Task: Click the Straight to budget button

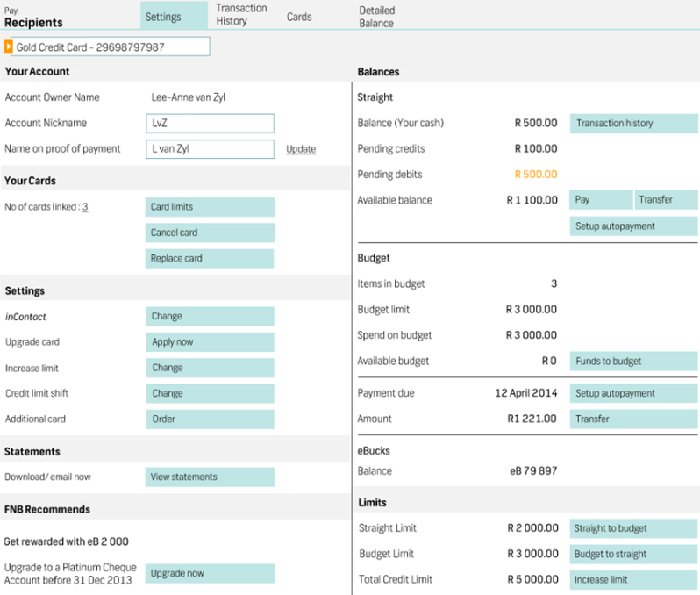Action: click(x=633, y=528)
